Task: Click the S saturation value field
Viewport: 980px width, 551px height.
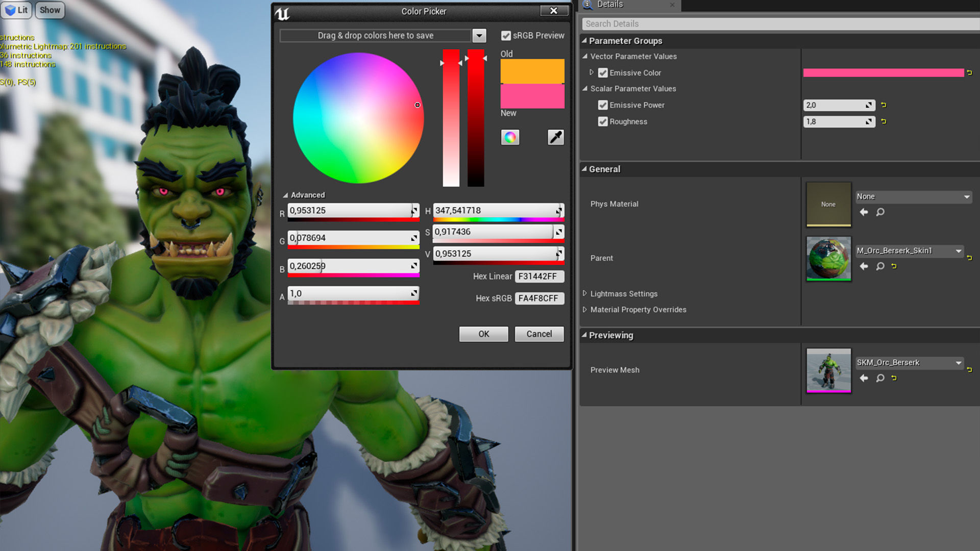Action: tap(498, 232)
